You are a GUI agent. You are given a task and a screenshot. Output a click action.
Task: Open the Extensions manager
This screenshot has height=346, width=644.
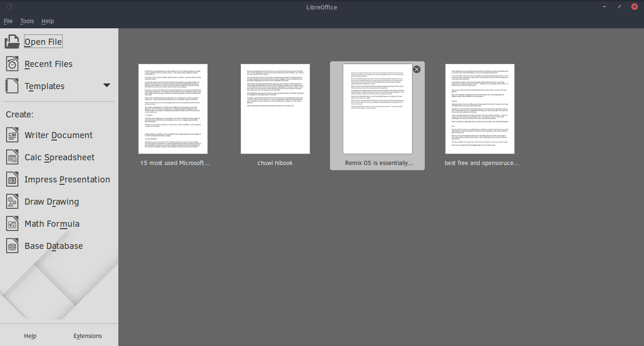(88, 336)
